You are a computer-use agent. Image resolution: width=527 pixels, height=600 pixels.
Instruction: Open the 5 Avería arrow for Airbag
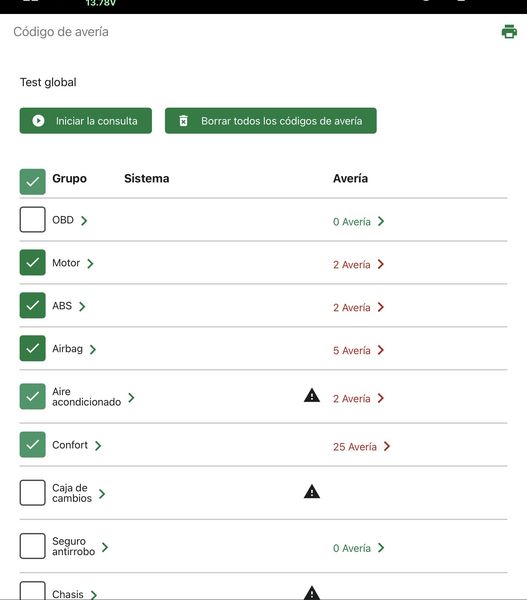pyautogui.click(x=380, y=350)
